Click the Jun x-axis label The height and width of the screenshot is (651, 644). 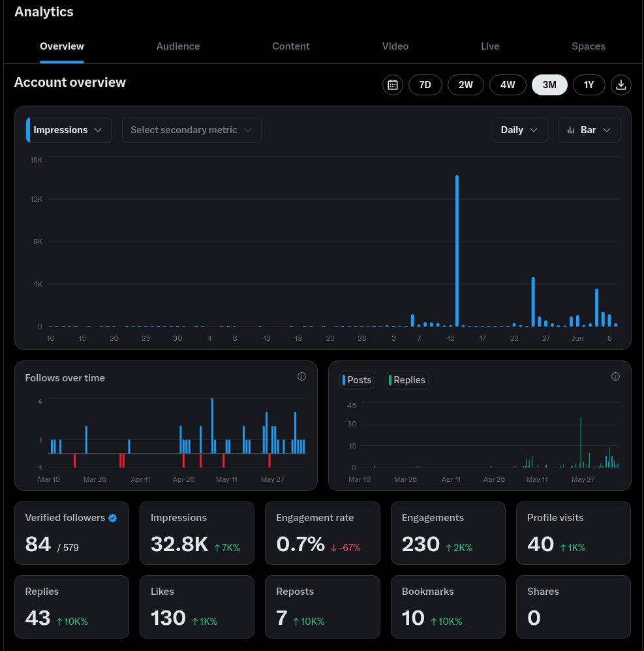577,338
